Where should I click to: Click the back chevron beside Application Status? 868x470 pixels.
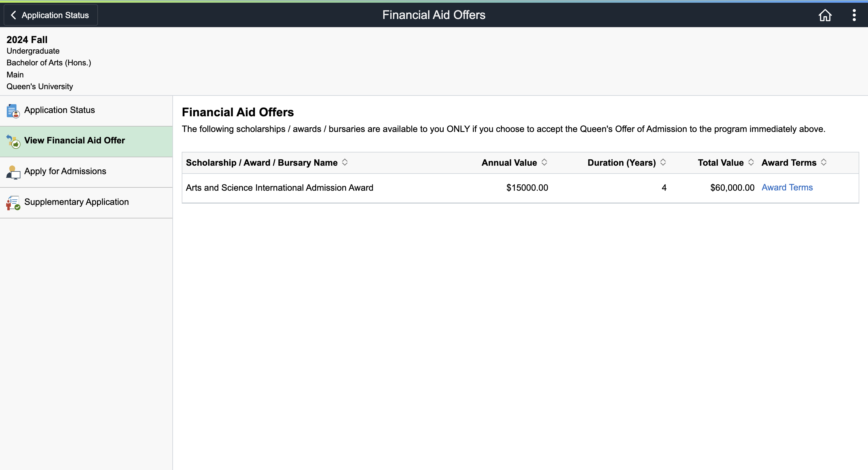[14, 15]
